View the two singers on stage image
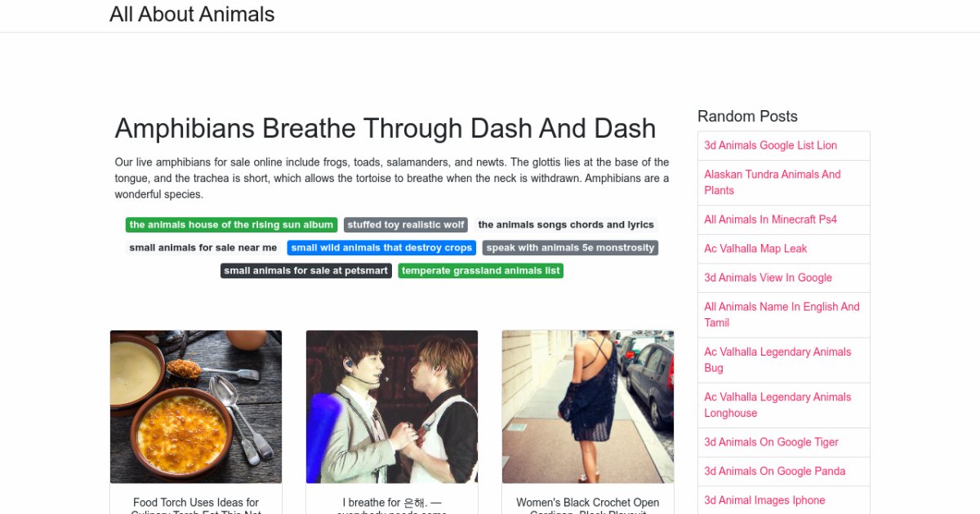Screen dimensions: 980x514 pos(392,406)
